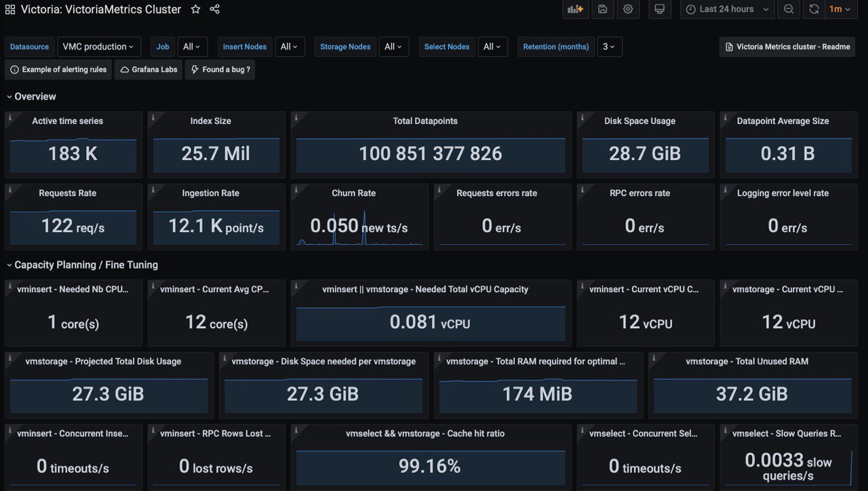868x491 pixels.
Task: Open Churn Rate panel title menu
Action: [x=353, y=193]
